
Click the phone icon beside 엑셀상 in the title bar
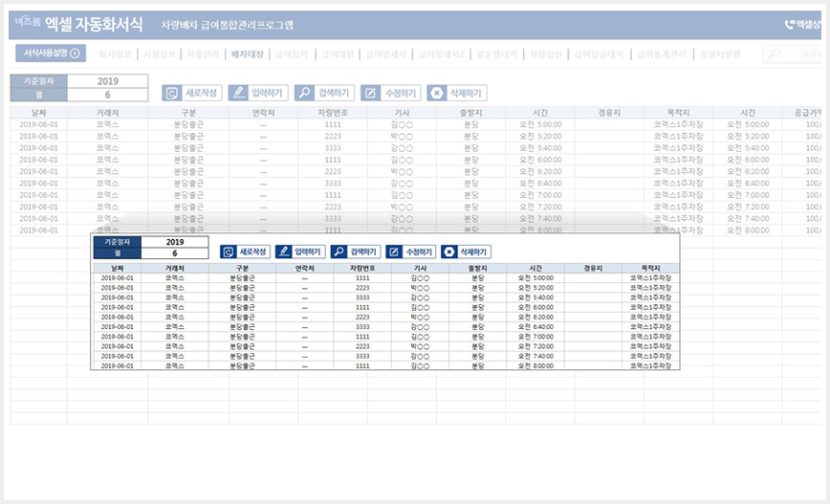click(789, 24)
